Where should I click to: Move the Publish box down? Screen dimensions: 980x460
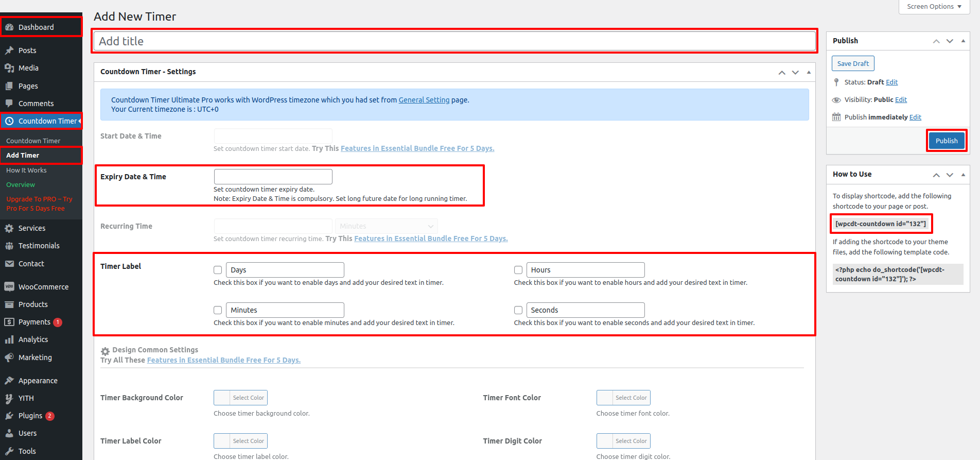click(950, 41)
